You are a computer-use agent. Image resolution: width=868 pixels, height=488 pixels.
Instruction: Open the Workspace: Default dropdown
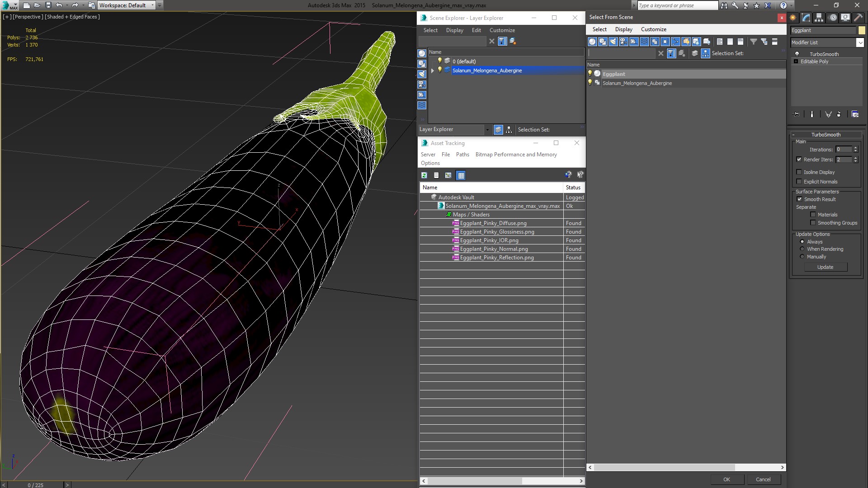(x=152, y=5)
